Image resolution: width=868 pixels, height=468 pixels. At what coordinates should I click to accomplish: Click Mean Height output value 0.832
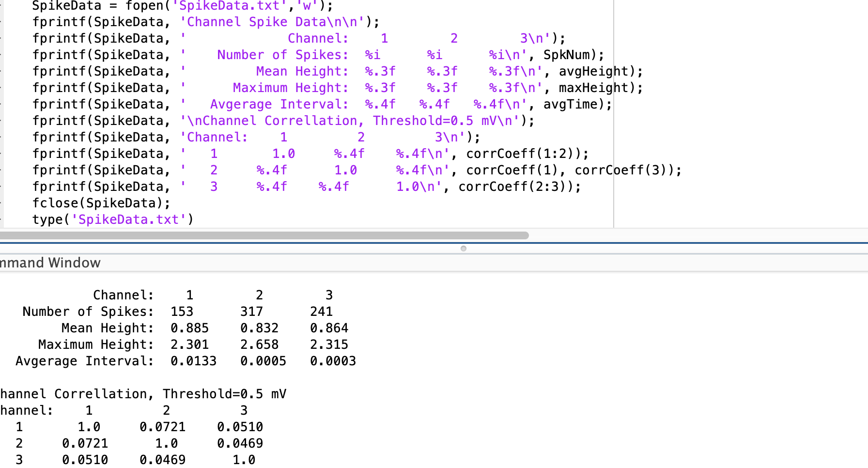pos(260,328)
